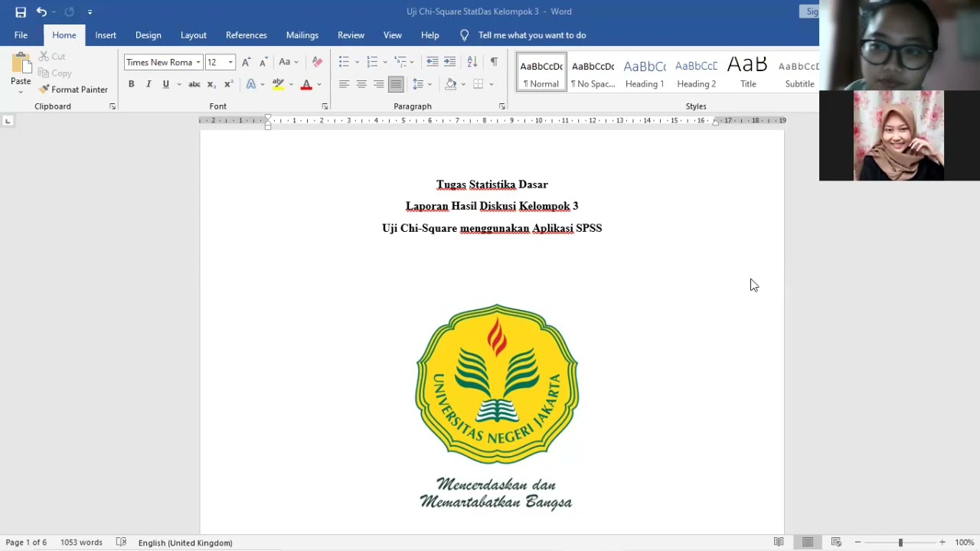Click the tab selector on the ruler
The width and height of the screenshot is (980, 551).
[x=8, y=120]
